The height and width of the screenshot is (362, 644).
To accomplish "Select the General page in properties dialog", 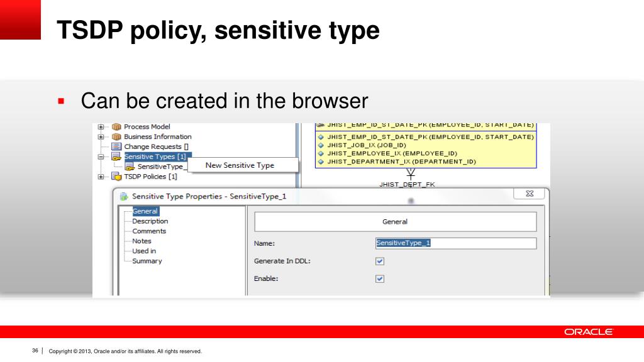I will 145,211.
